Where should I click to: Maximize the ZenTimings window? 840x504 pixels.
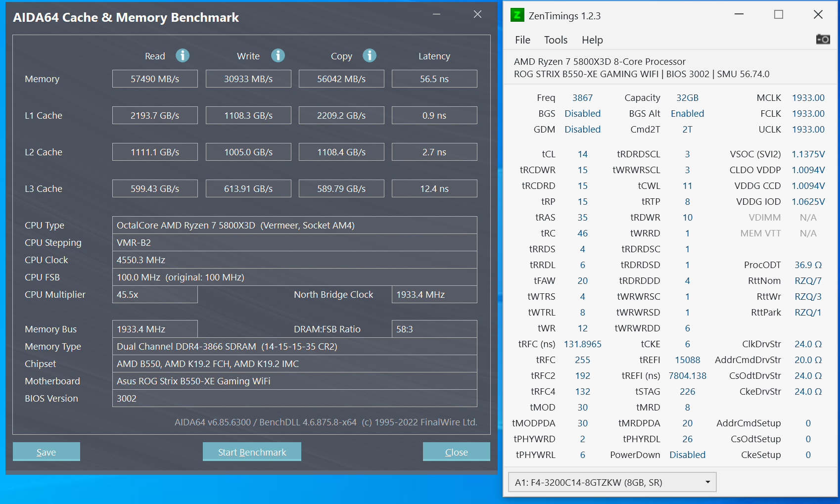click(779, 14)
